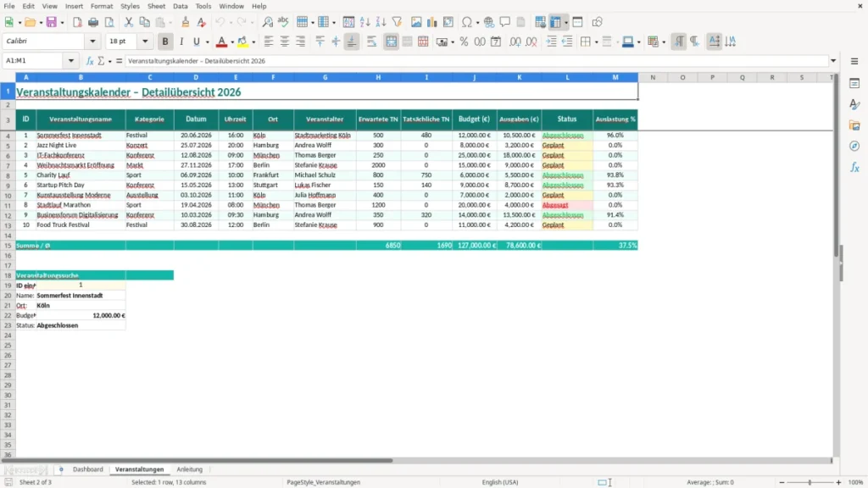Expand the font name dropdown
This screenshot has height=488, width=868.
tap(92, 42)
